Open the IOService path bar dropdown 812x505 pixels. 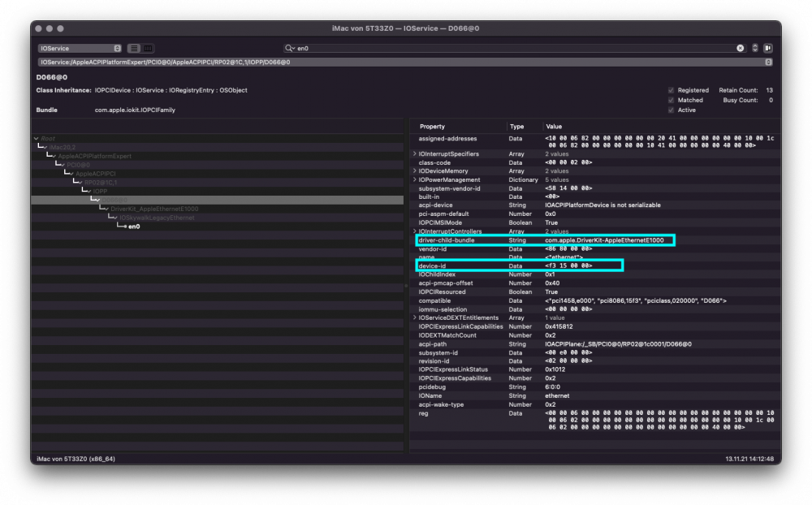pos(768,63)
